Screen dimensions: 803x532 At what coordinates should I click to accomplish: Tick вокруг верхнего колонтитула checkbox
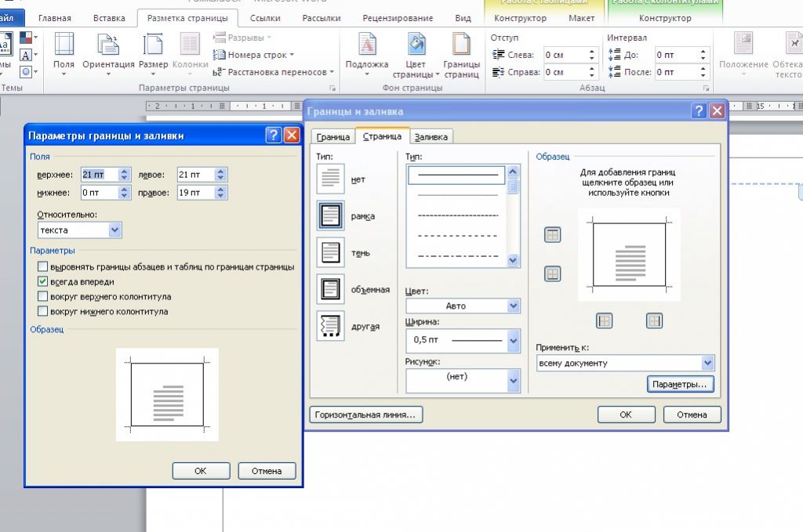click(42, 297)
